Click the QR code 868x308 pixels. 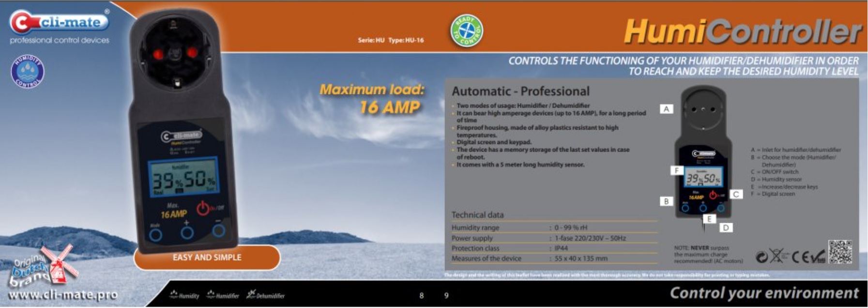point(840,252)
